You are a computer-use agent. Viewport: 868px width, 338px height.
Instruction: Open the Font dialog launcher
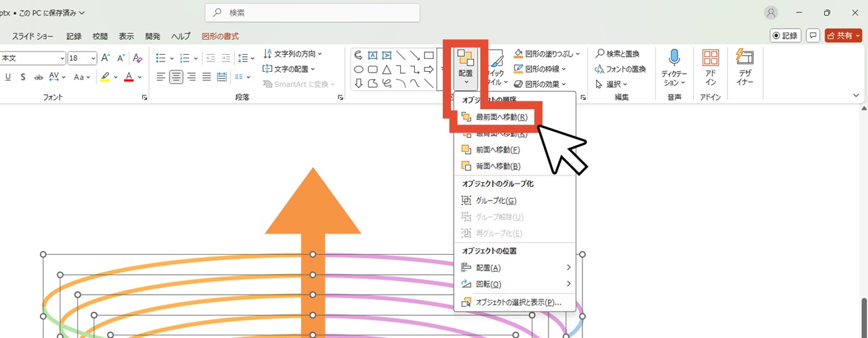[x=144, y=98]
